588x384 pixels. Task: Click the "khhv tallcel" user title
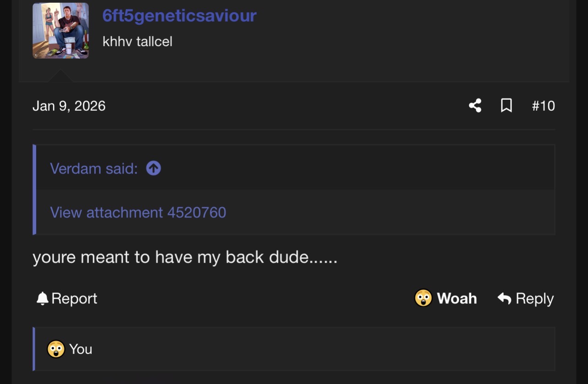point(137,42)
